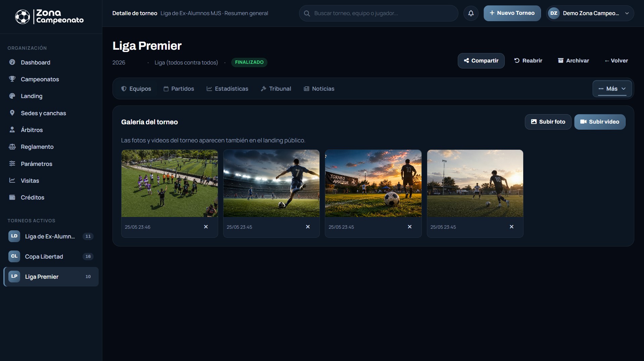The image size is (644, 361).
Task: Click the balance scale icon for Reglamento
Action: pos(12,147)
